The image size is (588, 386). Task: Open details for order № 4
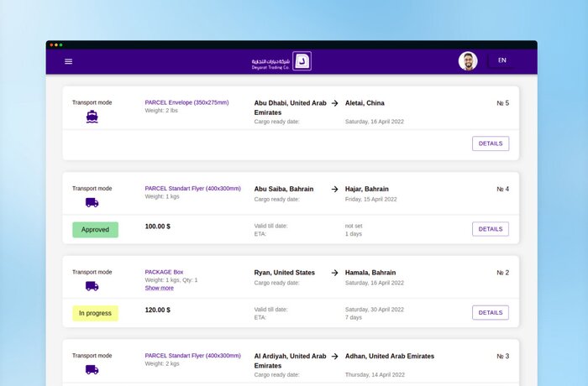[x=491, y=229]
